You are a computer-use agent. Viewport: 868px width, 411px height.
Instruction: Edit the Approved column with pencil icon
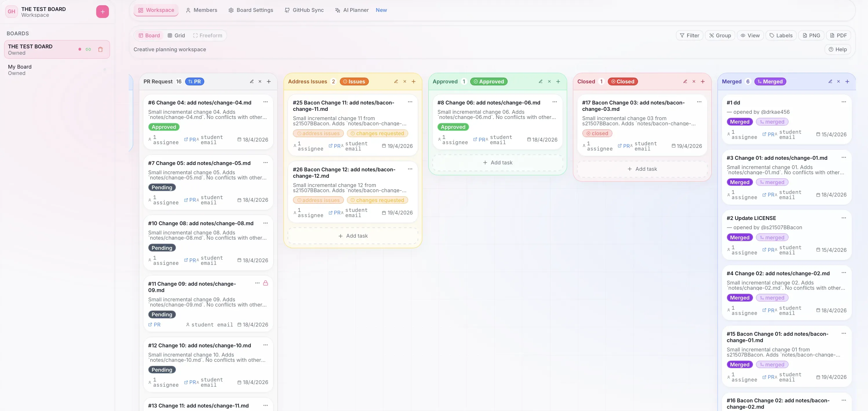[541, 81]
